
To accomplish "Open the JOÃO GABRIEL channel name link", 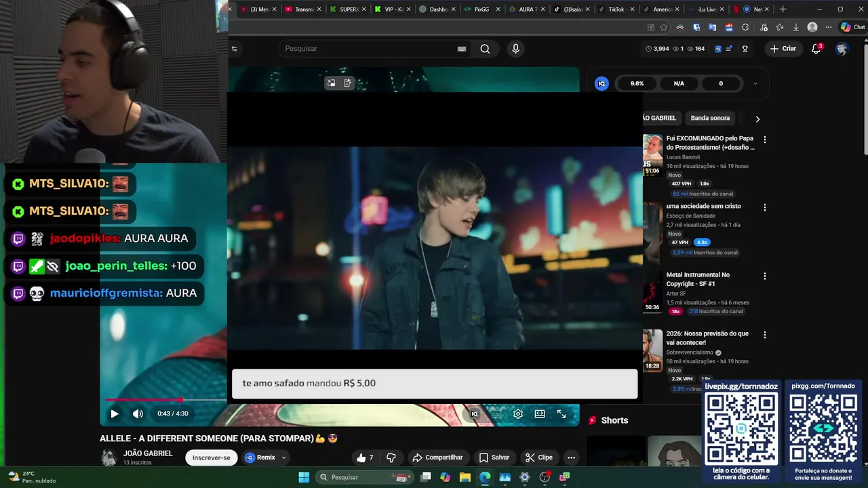I will (x=148, y=453).
